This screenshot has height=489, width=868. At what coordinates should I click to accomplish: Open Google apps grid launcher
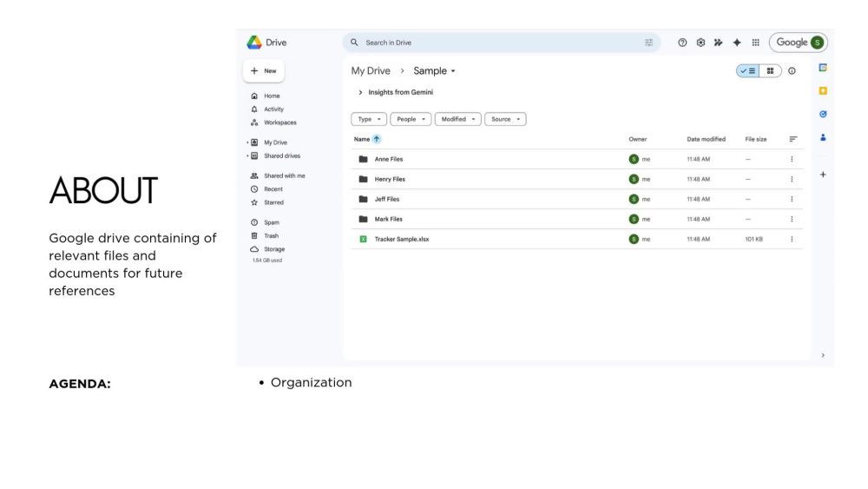(756, 43)
